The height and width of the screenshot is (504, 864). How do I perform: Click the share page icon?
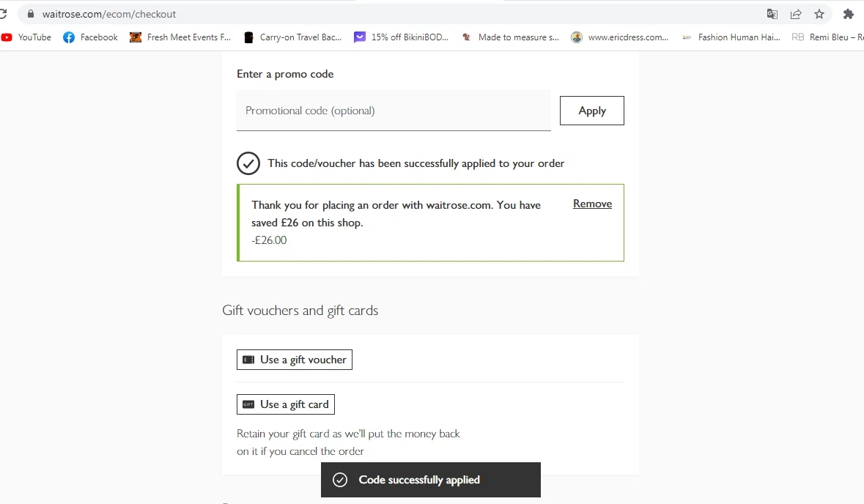796,14
